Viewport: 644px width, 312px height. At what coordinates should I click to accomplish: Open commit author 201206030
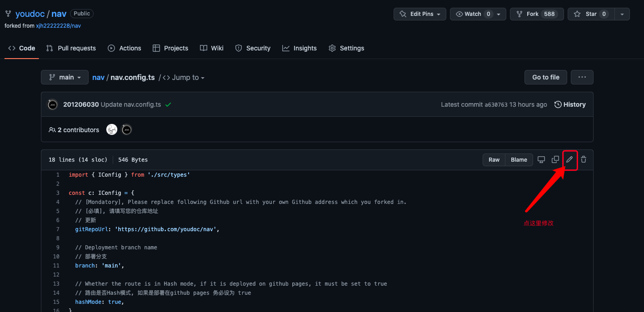(81, 104)
